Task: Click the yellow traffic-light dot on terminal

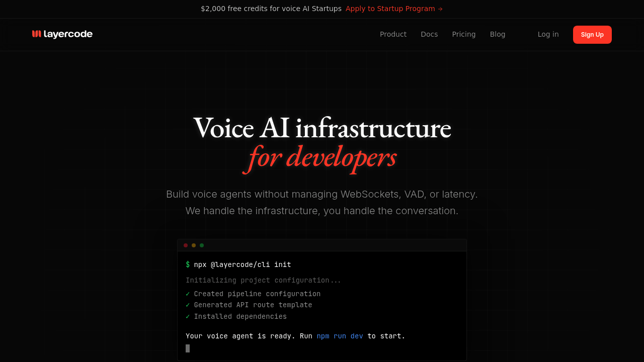Action: [x=193, y=245]
